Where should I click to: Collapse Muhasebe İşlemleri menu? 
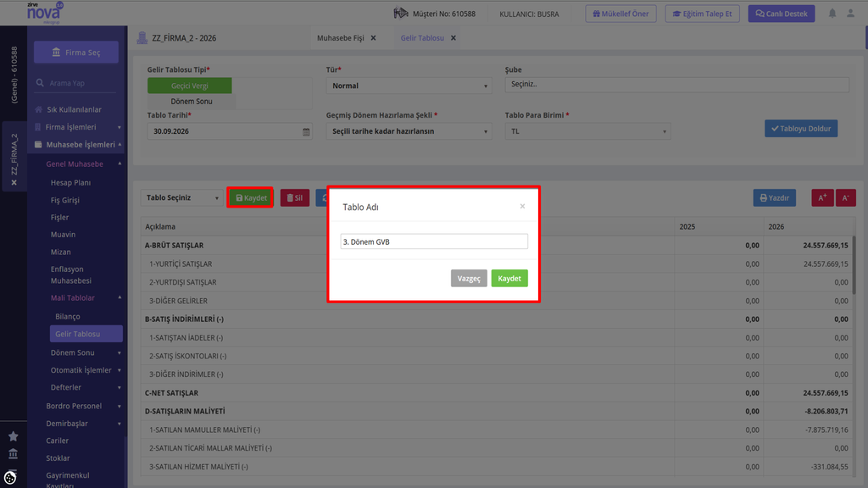[77, 144]
